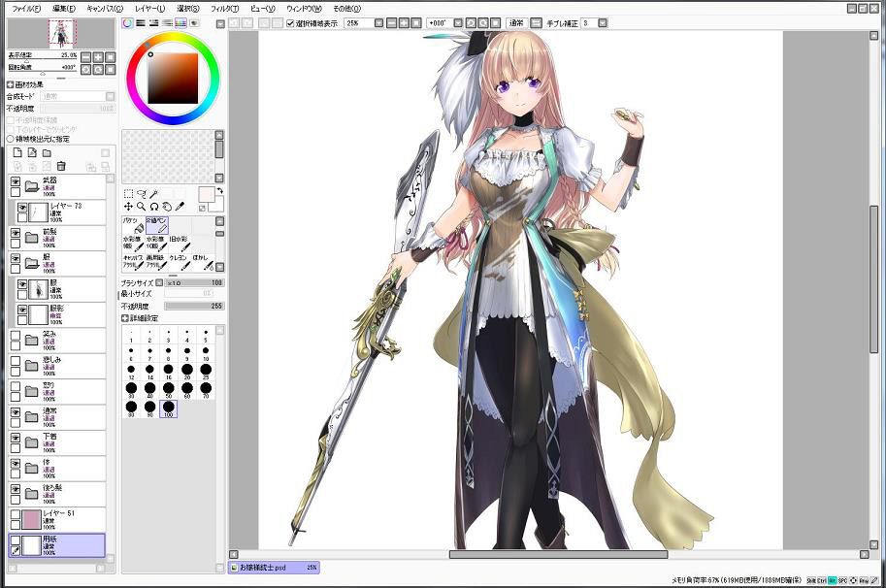Create a new normal layer
Screen dimensions: 886x588
click(16, 153)
